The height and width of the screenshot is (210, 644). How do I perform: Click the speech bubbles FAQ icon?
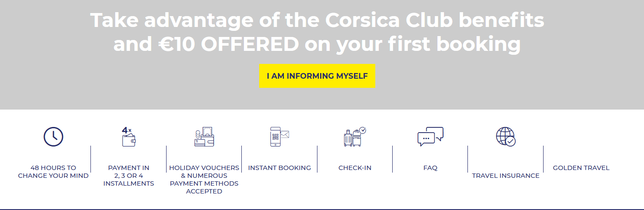[430, 137]
